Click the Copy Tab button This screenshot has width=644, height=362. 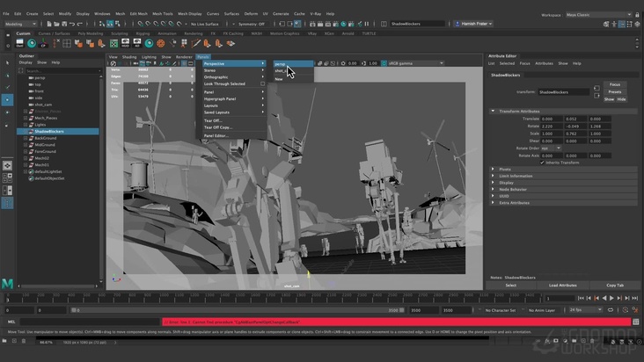tap(615, 286)
